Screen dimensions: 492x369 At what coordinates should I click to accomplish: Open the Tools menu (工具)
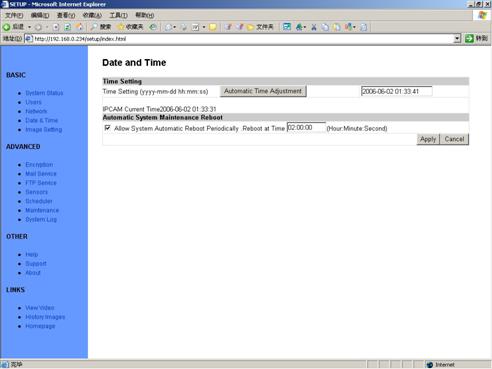tap(119, 15)
